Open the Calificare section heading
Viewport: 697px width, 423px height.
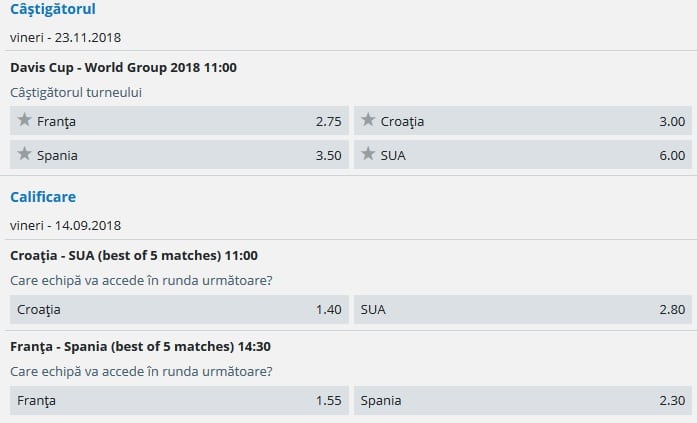[43, 197]
